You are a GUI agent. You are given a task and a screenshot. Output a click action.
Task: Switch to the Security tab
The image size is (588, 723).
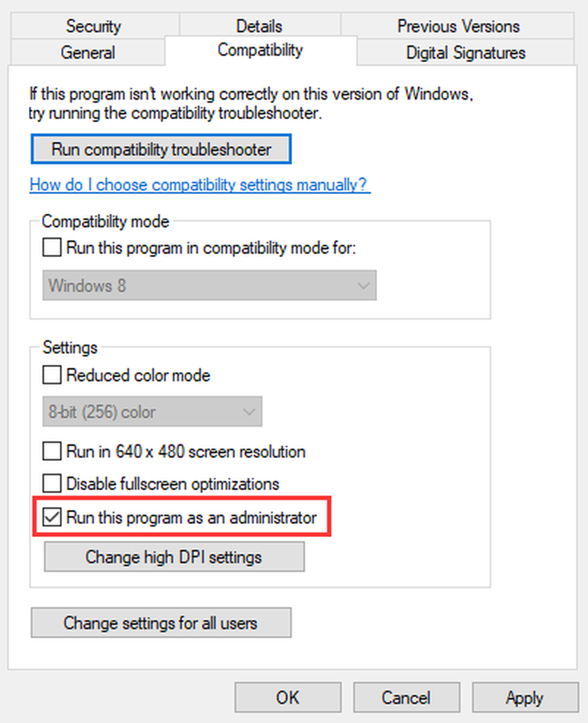pyautogui.click(x=94, y=26)
